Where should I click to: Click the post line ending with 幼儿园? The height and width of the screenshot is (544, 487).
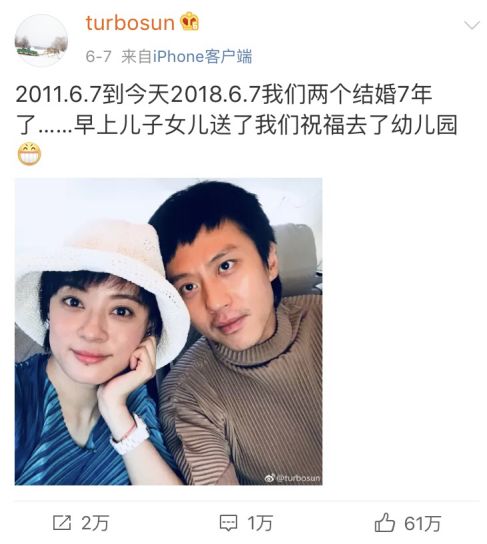point(237,125)
